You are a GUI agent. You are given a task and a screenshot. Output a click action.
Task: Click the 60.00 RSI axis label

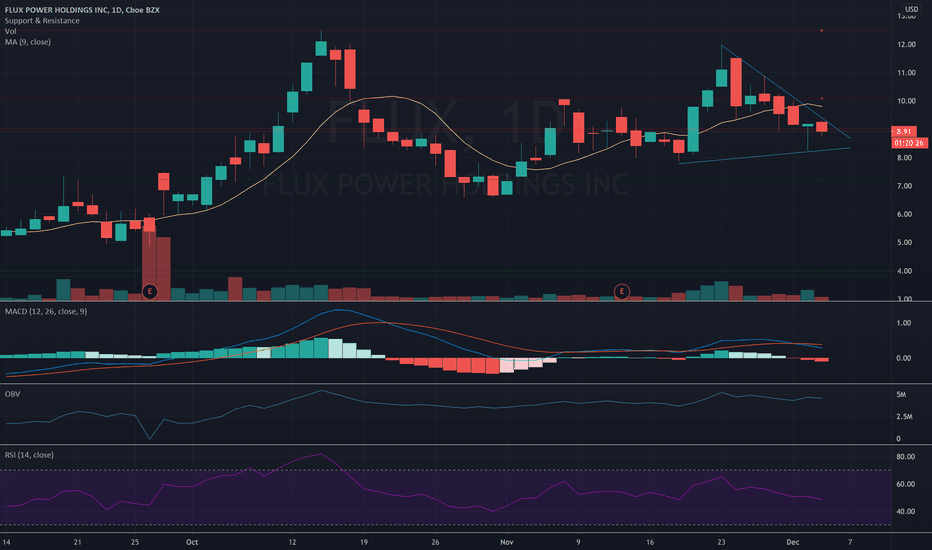click(905, 485)
